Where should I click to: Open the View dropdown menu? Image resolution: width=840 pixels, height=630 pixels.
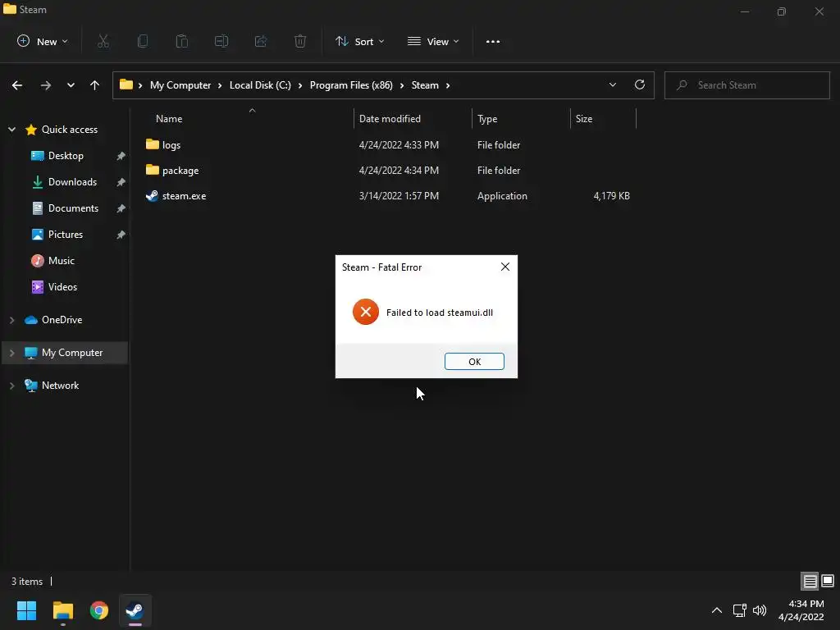(x=433, y=41)
